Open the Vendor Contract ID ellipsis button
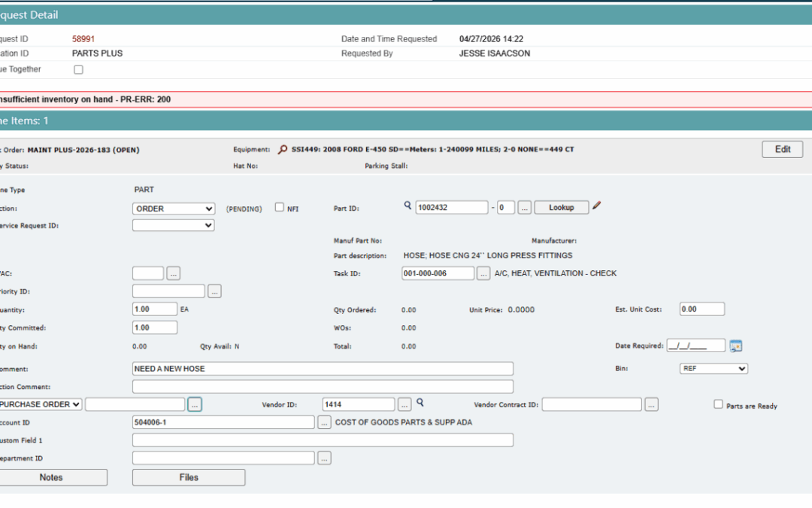 coord(651,404)
